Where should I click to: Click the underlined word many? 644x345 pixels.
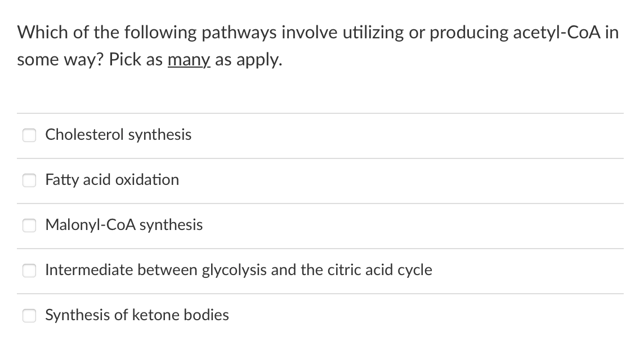[188, 59]
